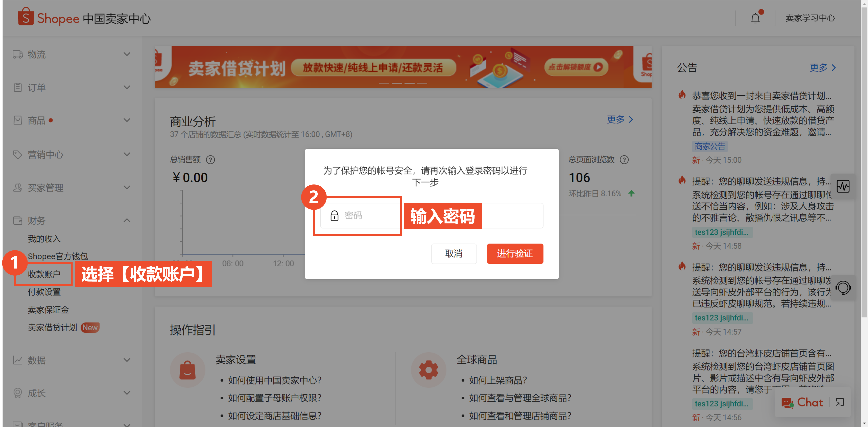Click help icon beside 总销售额
Viewport: 868px width, 427px height.
click(x=210, y=159)
